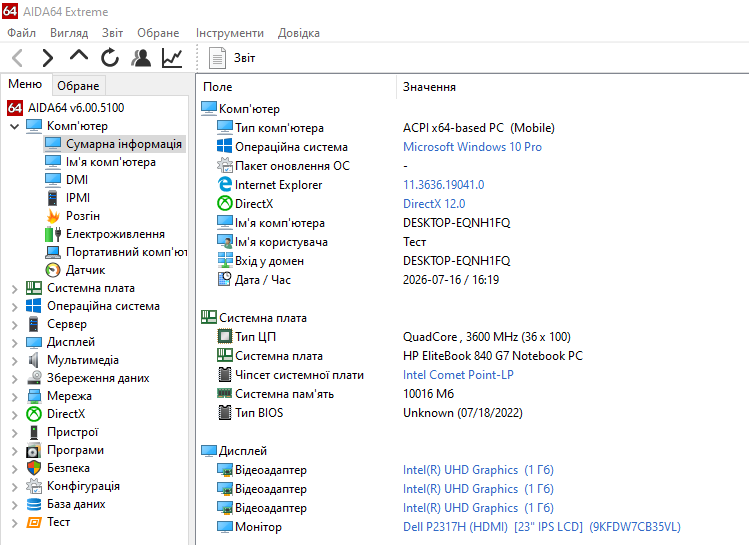Viewport: 749px width, 545px height.
Task: Click the Back navigation arrow
Action: pos(18,58)
